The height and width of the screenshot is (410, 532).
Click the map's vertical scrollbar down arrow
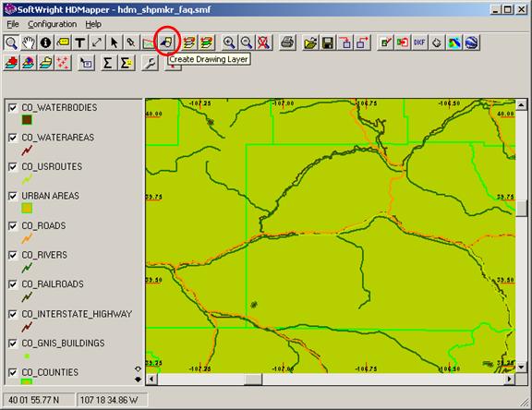(522, 367)
